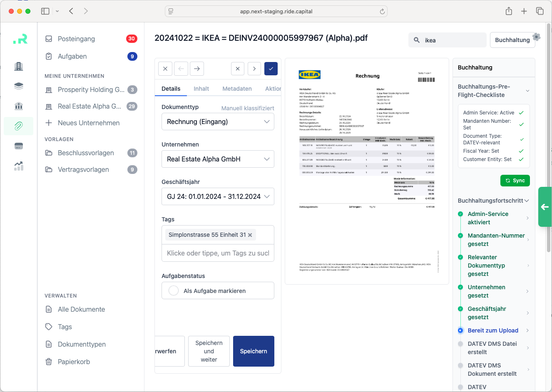Screen dimensions: 552x392
Task: Remove the Simplonstrasse 55 Einheit 31 tag
Action: point(250,235)
